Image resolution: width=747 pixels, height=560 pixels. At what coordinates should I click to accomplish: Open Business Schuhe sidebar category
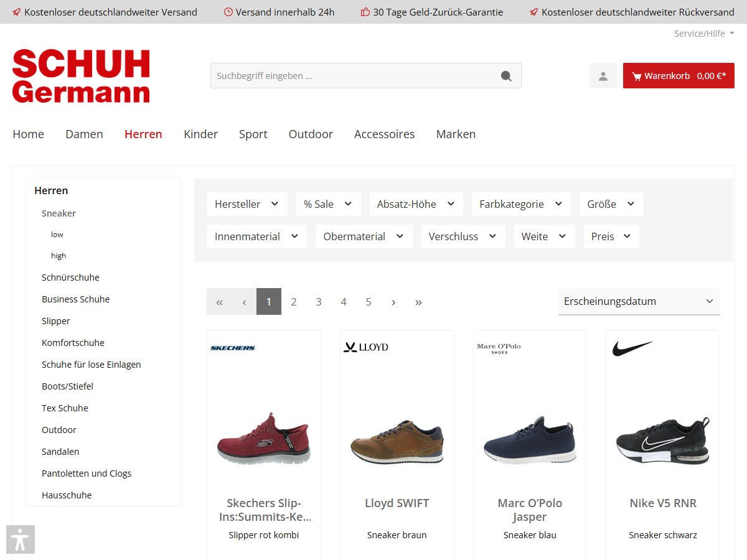(75, 299)
